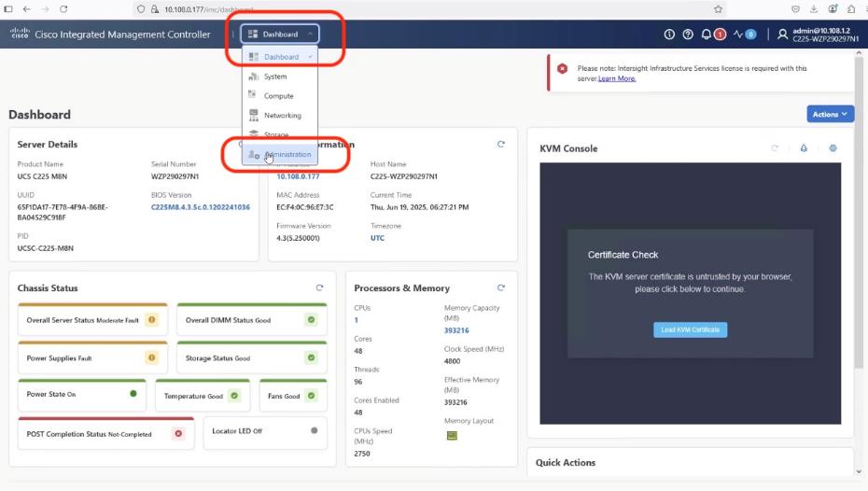Click Load KVM Certificate button
The image size is (868, 491).
691,330
